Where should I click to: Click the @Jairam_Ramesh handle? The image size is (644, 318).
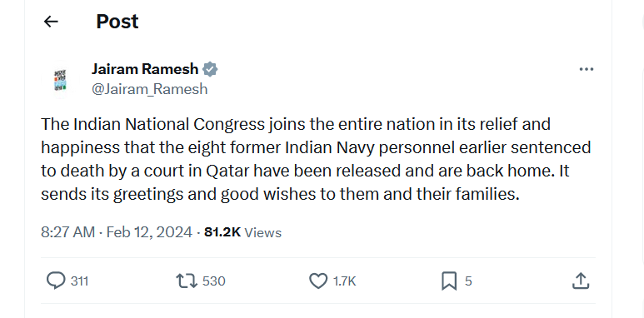tap(149, 89)
